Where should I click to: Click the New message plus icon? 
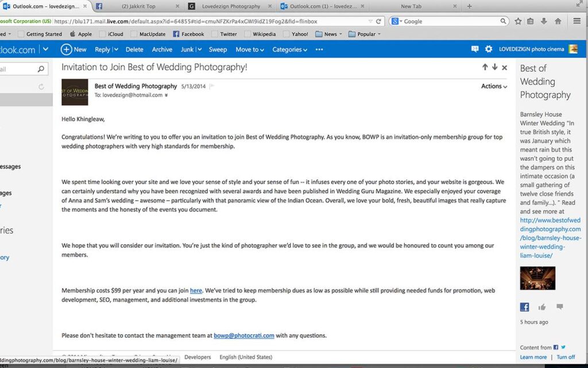pos(67,49)
